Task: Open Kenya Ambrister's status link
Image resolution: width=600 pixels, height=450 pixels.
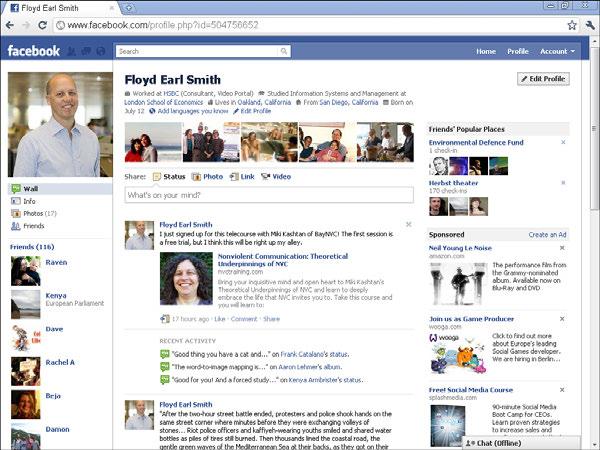Action: [x=325, y=380]
